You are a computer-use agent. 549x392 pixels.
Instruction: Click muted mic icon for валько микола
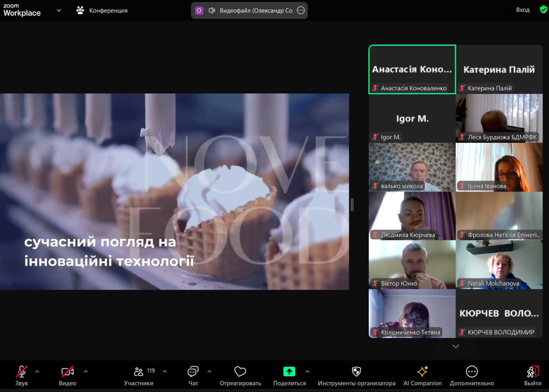click(x=375, y=186)
